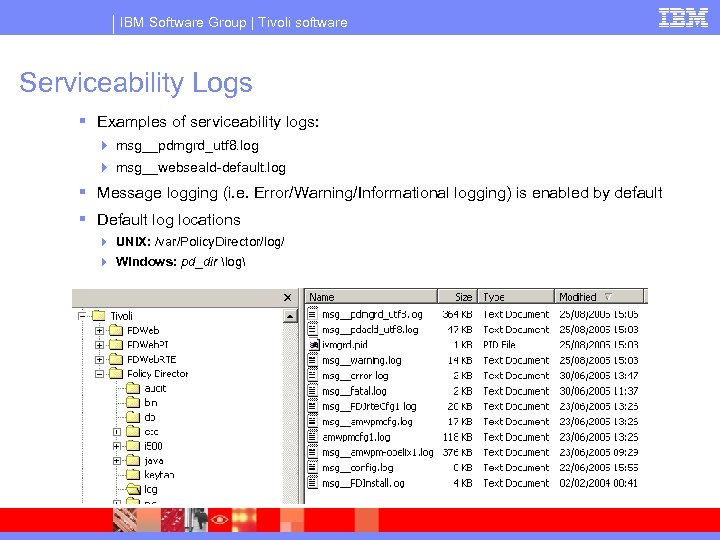Click the msg__PDInstall.log document icon
This screenshot has height=540, width=720.
(x=313, y=483)
